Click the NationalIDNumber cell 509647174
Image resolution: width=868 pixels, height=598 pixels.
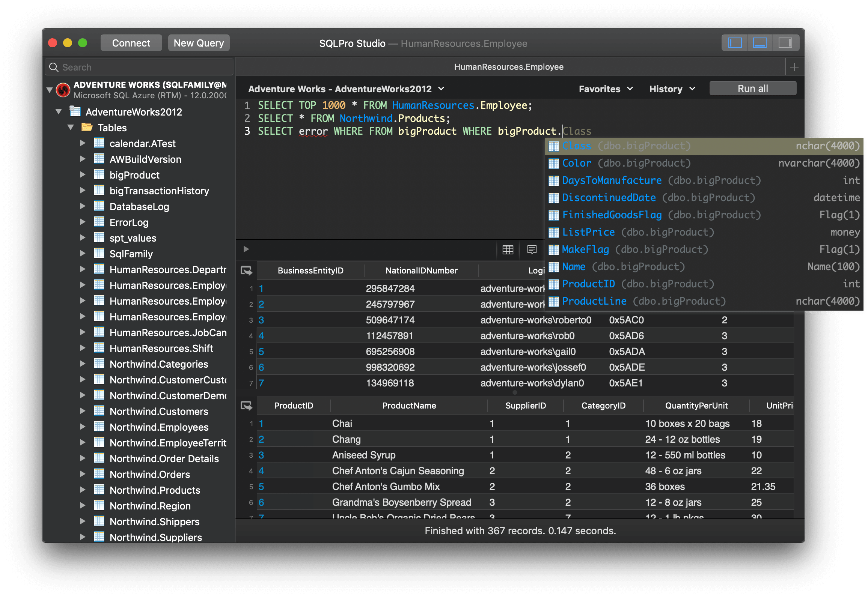[x=390, y=320]
